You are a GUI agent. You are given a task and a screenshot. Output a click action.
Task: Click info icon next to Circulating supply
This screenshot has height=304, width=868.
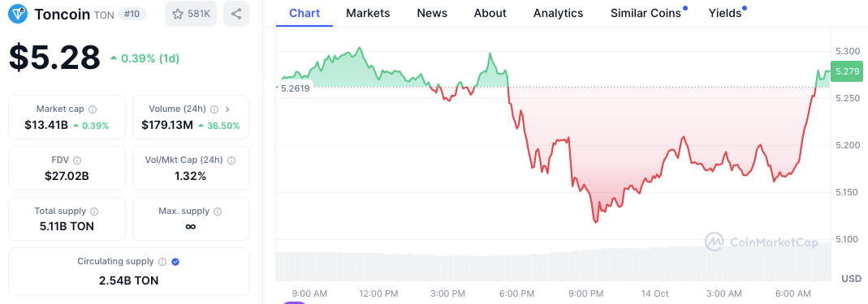point(162,262)
